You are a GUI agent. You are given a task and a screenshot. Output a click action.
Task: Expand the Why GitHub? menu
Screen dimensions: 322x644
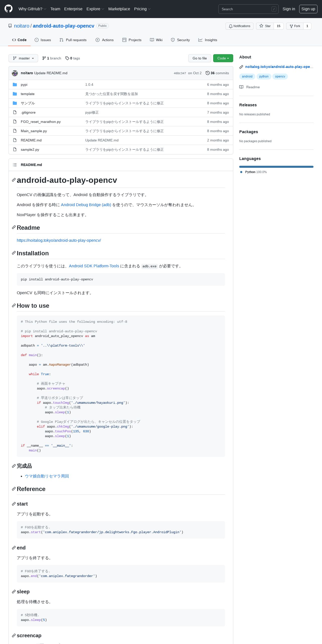(x=32, y=9)
